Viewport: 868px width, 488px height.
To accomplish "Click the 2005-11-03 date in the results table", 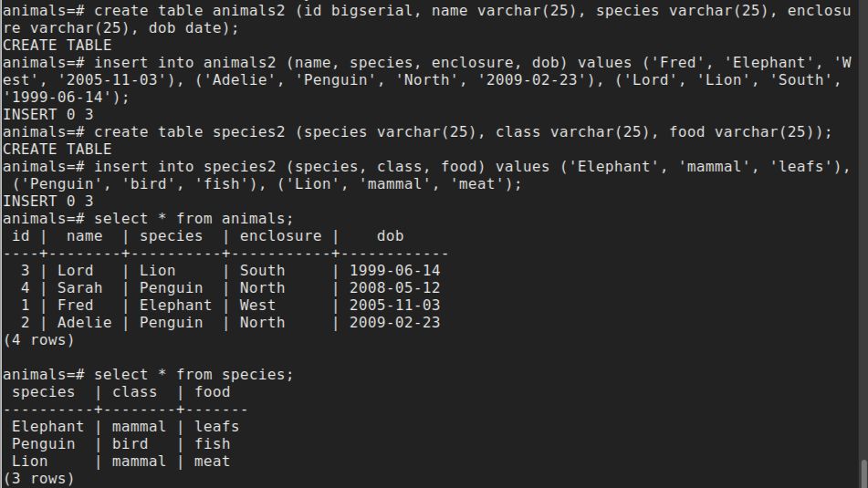I will click(x=394, y=306).
